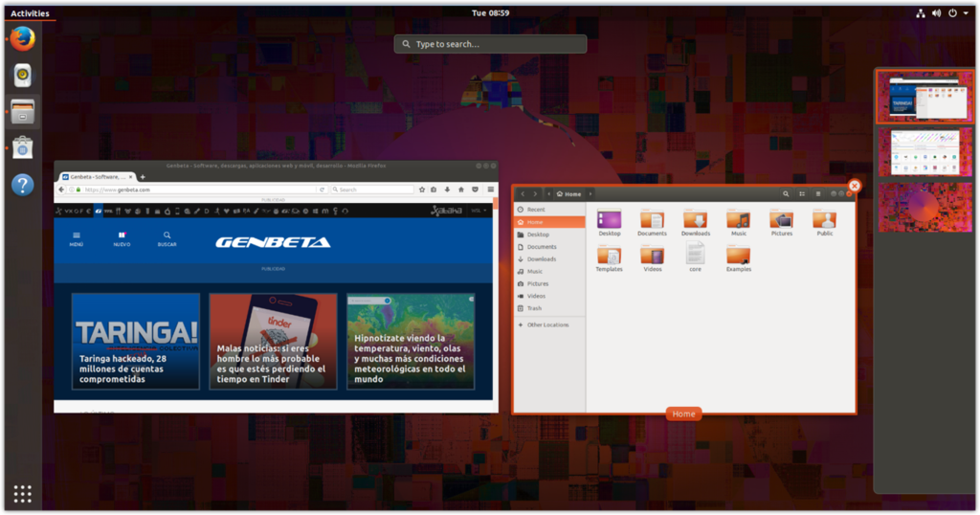980x515 pixels.
Task: Close the Home window with the X badge
Action: [855, 186]
